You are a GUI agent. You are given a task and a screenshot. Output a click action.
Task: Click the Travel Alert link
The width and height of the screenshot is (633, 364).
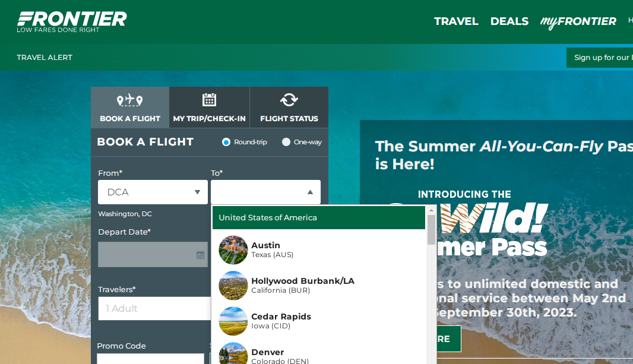pyautogui.click(x=45, y=58)
